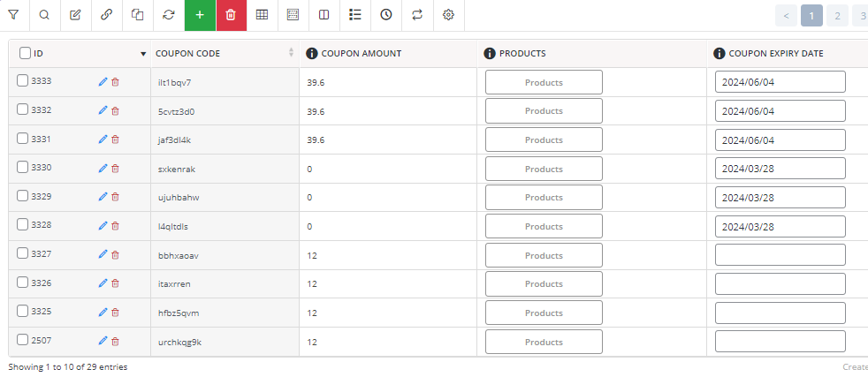Sort by ID using the down arrow
This screenshot has width=868, height=377.
pos(143,54)
